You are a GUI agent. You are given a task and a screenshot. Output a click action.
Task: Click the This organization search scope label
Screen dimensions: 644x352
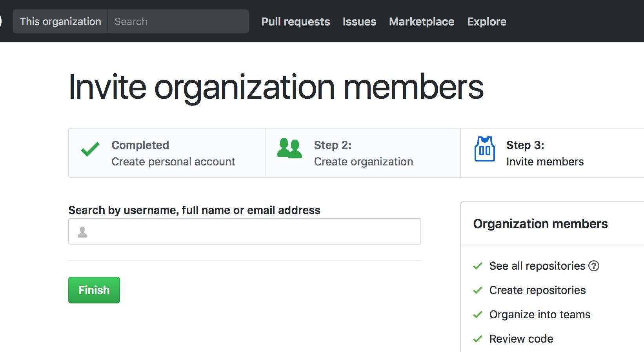tap(60, 22)
